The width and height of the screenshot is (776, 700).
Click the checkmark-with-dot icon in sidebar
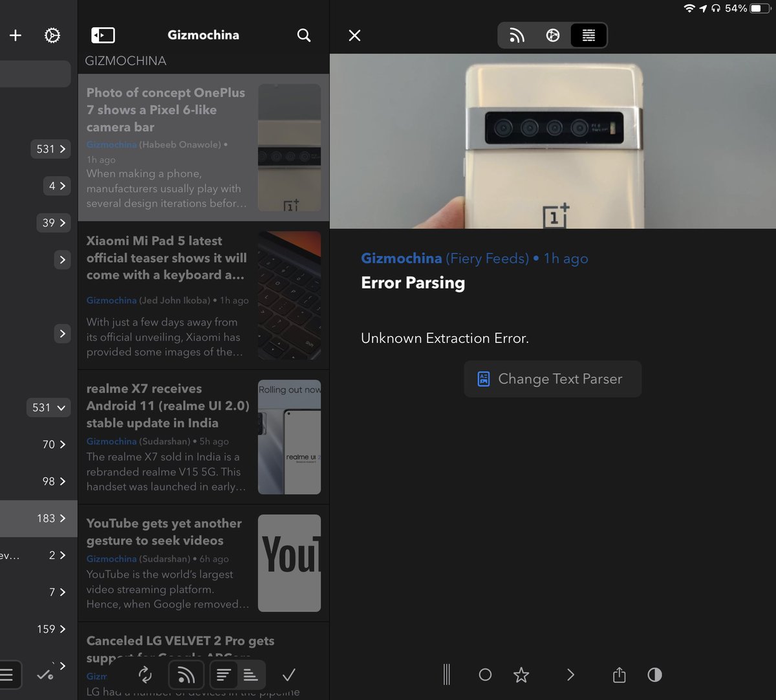pos(45,675)
